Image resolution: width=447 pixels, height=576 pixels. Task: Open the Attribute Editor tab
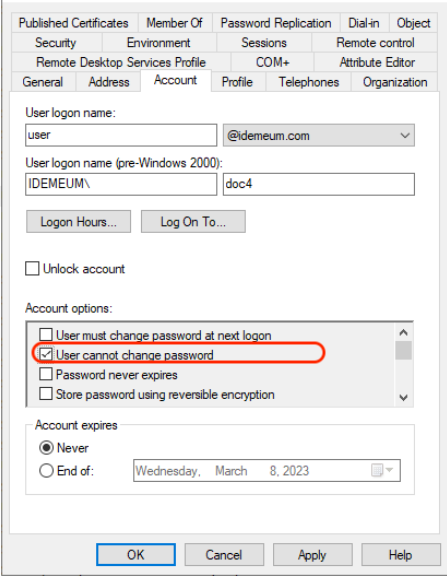376,62
